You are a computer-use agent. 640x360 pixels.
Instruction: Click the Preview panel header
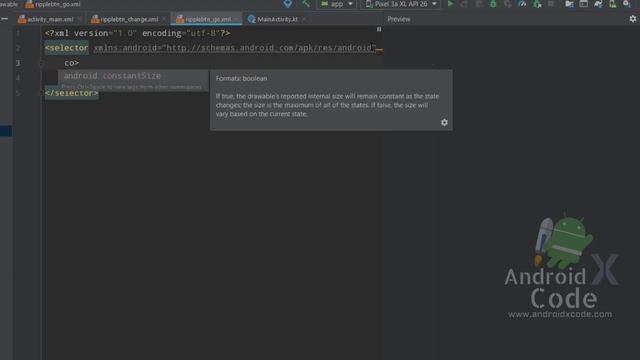(399, 19)
